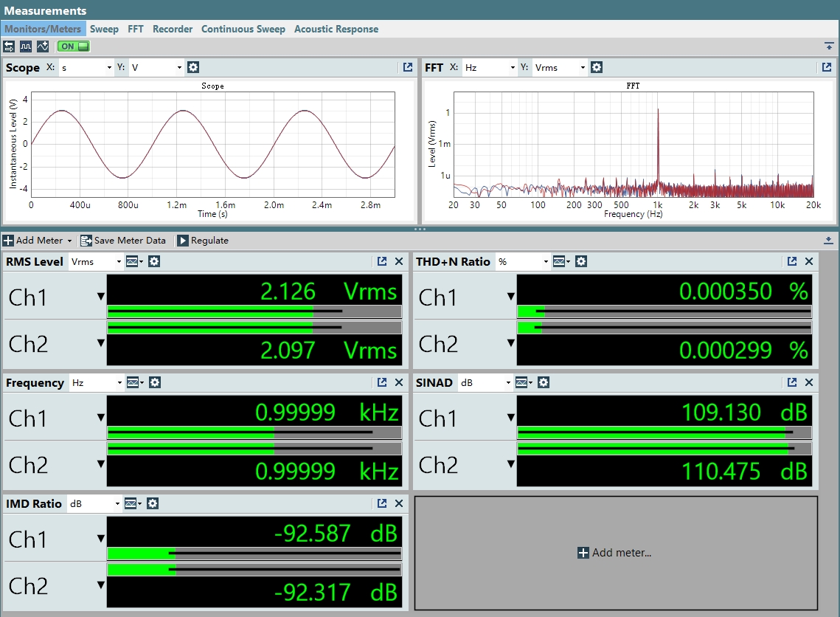Image resolution: width=840 pixels, height=617 pixels.
Task: Click SINAD meter display options icon
Action: [524, 382]
